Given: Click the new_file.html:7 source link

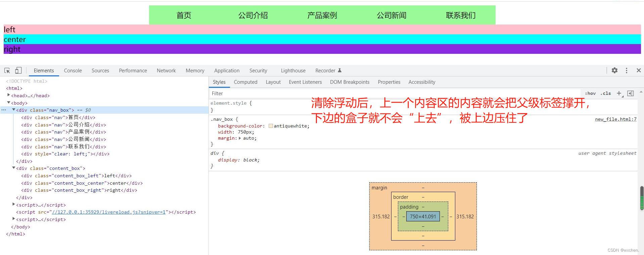Looking at the screenshot, I should (615, 119).
